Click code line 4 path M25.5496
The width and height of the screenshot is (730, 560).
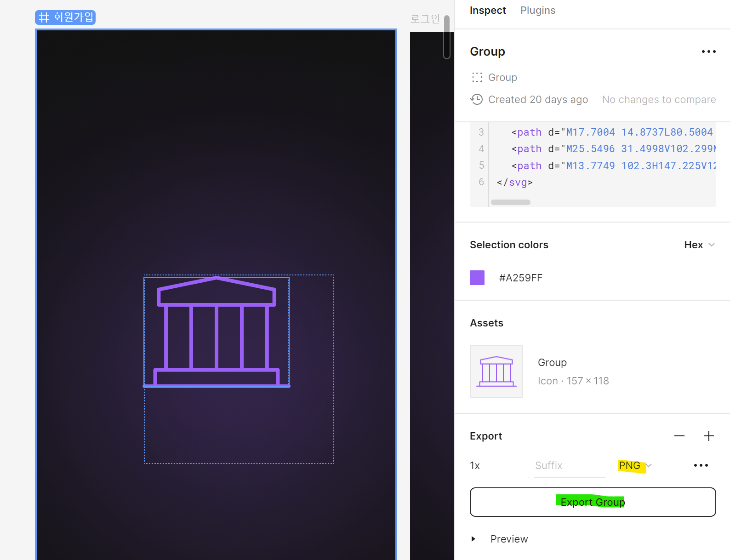click(613, 149)
